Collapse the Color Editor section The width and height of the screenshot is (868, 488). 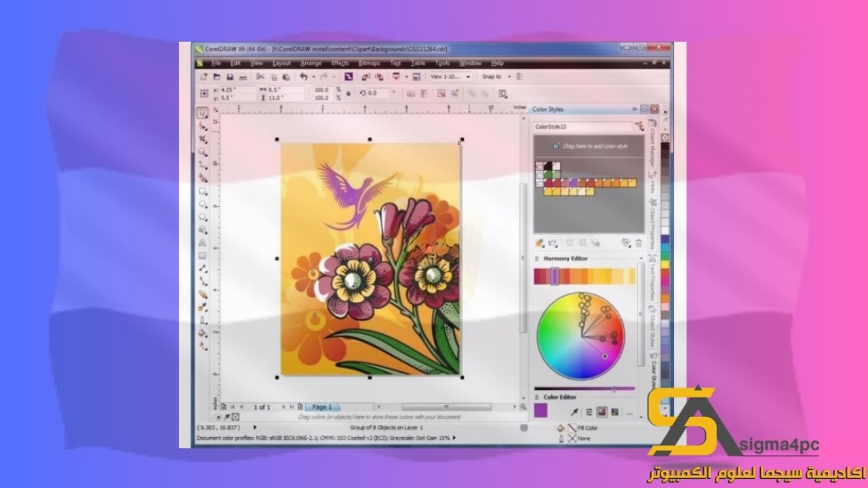(536, 397)
